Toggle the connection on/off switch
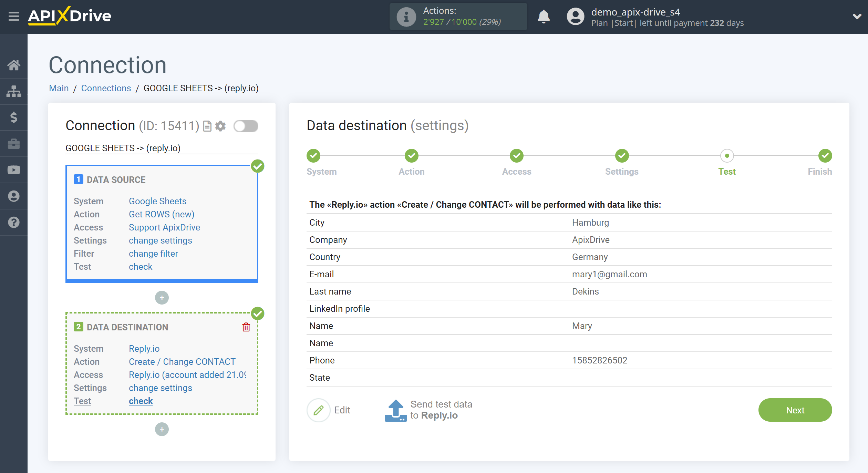Image resolution: width=868 pixels, height=473 pixels. click(246, 126)
